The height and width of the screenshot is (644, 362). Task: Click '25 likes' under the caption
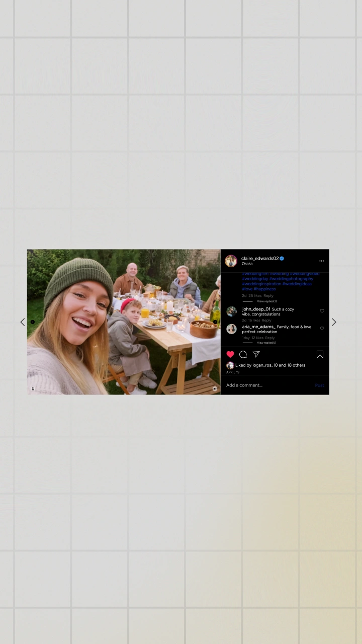pyautogui.click(x=255, y=296)
